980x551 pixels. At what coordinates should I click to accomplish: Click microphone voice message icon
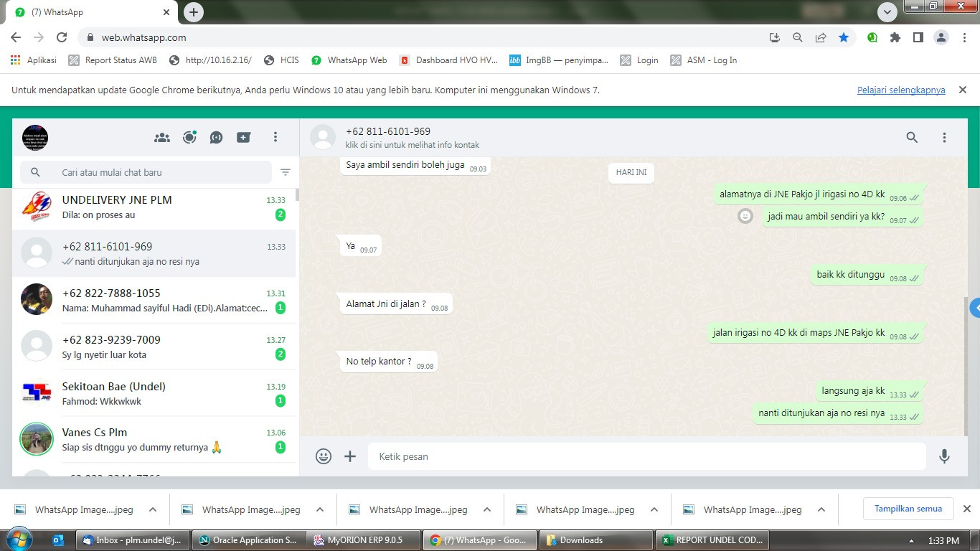[x=944, y=456]
